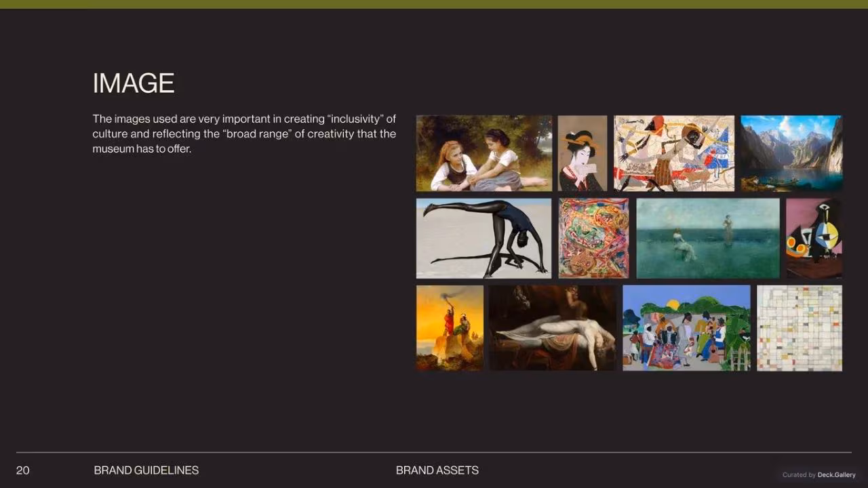Click the BRAND ASSETS footer label
The height and width of the screenshot is (488, 868).
click(437, 470)
